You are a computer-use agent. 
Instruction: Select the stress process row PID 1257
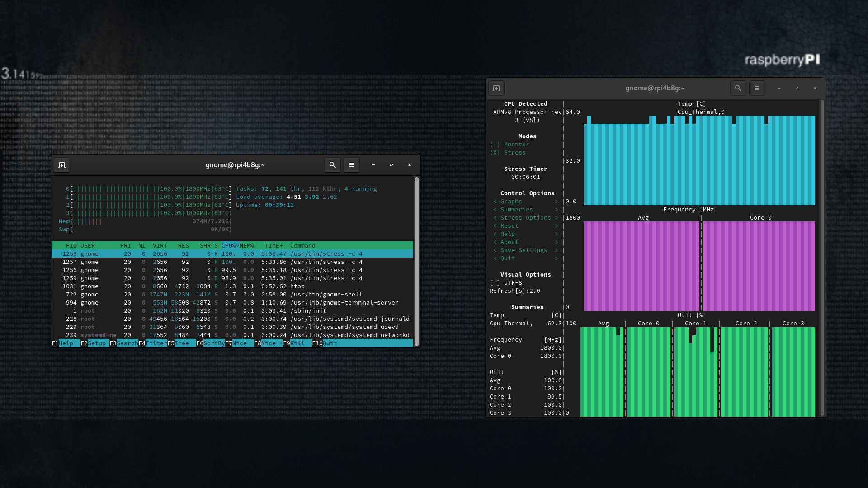[x=232, y=262]
